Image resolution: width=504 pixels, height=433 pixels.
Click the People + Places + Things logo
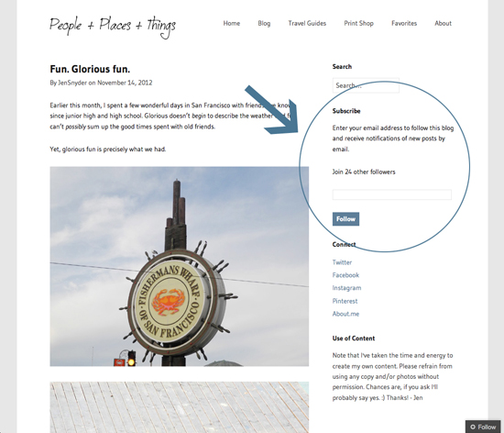tap(113, 27)
